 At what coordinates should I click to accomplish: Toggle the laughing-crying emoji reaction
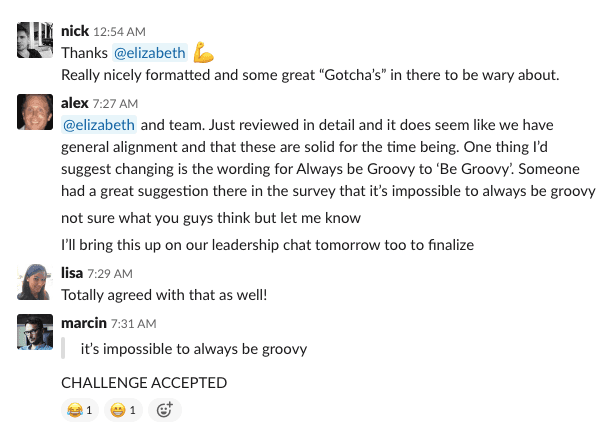(x=80, y=409)
